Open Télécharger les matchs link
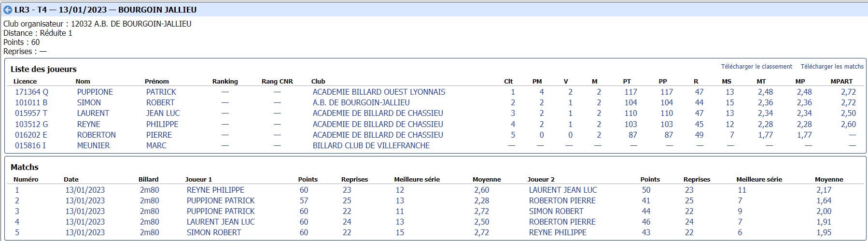The height and width of the screenshot is (241, 868). 832,67
